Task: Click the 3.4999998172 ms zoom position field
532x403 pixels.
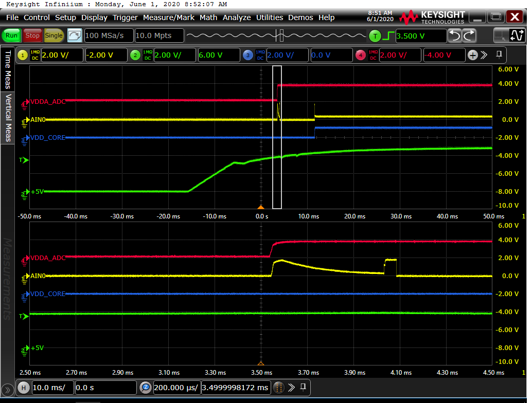Action: pos(236,388)
